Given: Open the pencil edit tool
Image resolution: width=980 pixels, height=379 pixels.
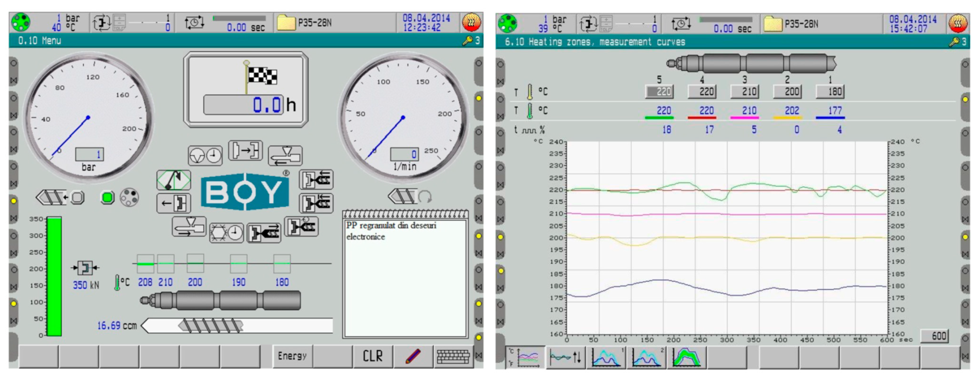Looking at the screenshot, I should click(x=413, y=356).
